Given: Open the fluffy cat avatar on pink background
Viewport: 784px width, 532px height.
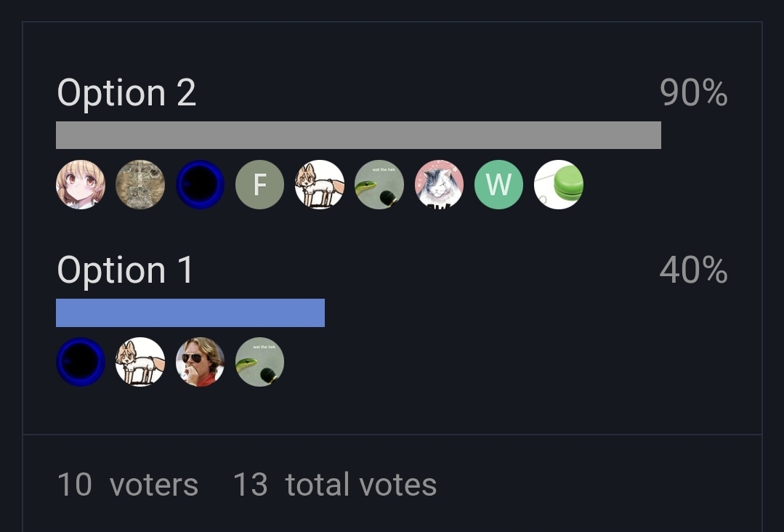Looking at the screenshot, I should click(x=439, y=185).
